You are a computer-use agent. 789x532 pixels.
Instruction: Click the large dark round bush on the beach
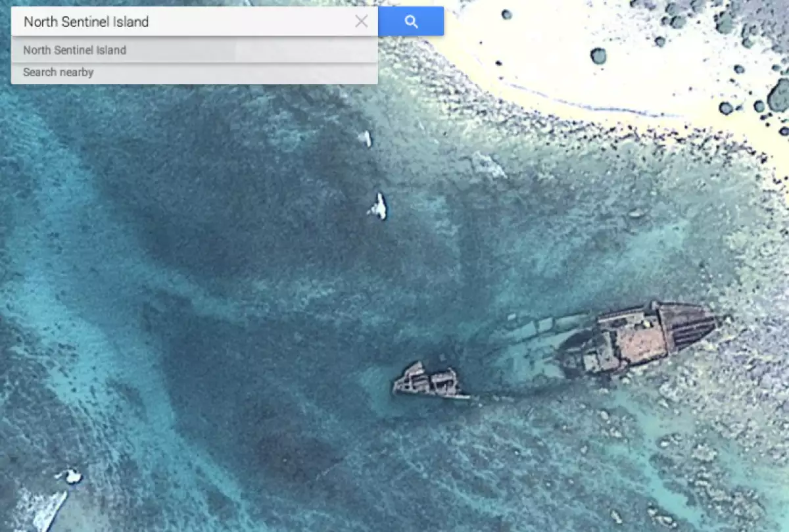point(598,56)
